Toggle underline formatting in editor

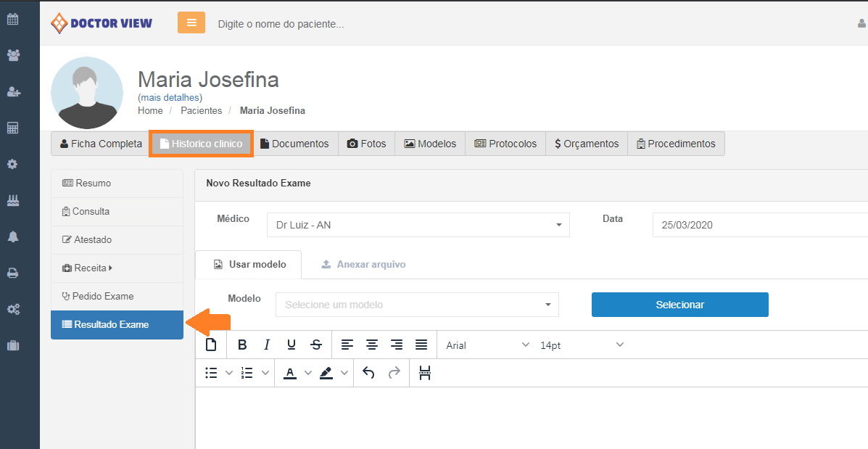(x=292, y=345)
